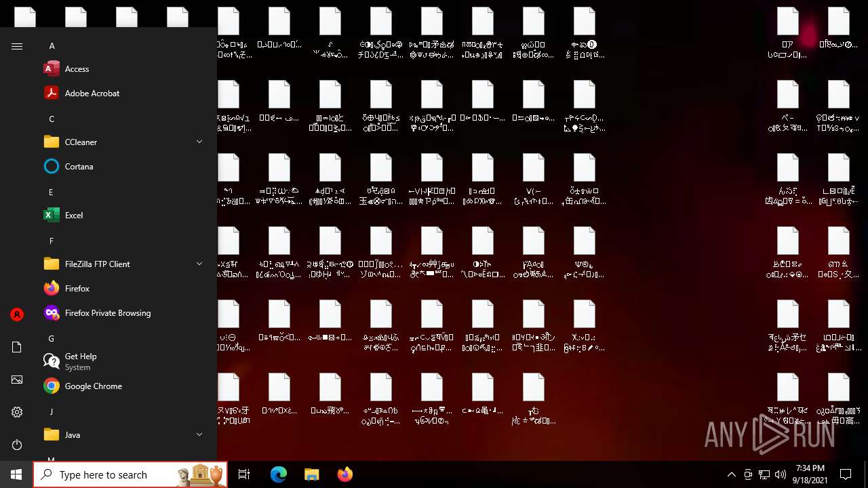
Task: Expand the Java folder chevron
Action: click(x=199, y=435)
